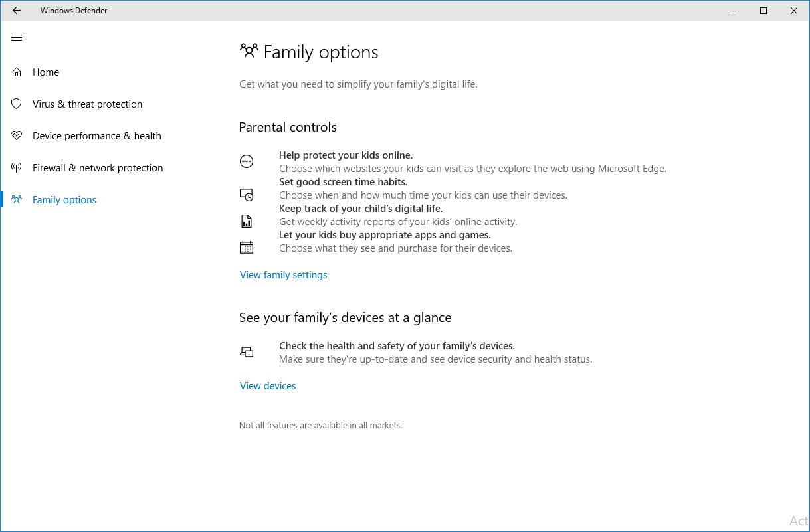Click the heart icon for Device health
This screenshot has height=532, width=810.
17,136
